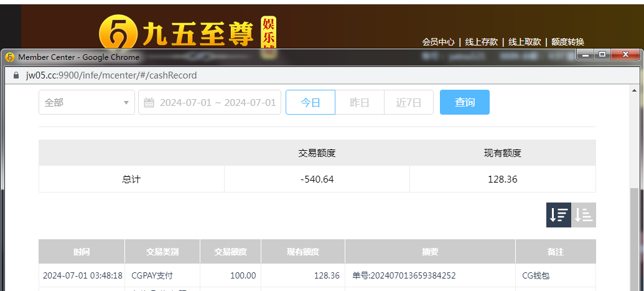The image size is (644, 291).
Task: Select the 昨日 date filter
Action: tap(360, 103)
